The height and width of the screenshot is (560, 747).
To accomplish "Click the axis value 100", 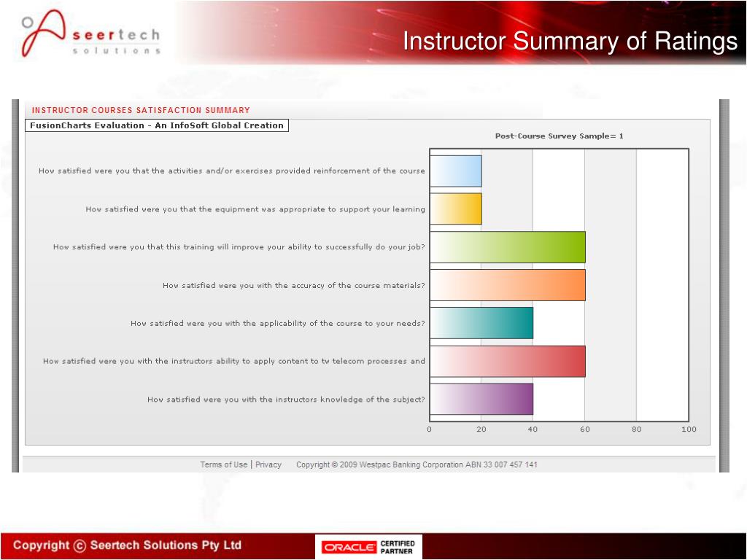I will [689, 429].
